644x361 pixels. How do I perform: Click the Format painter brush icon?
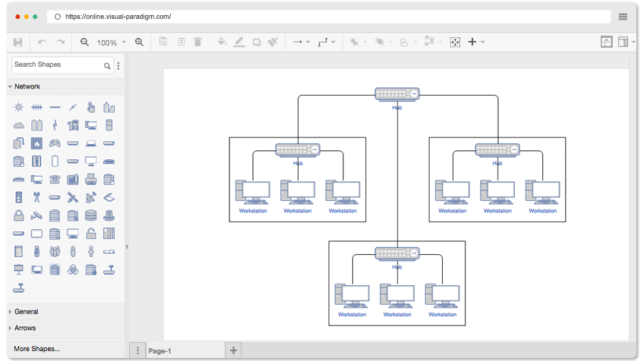click(273, 42)
